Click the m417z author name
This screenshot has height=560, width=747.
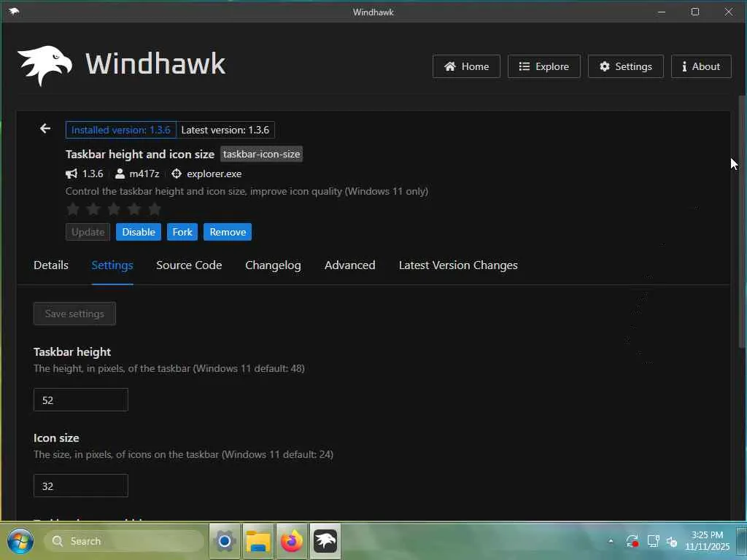point(144,174)
